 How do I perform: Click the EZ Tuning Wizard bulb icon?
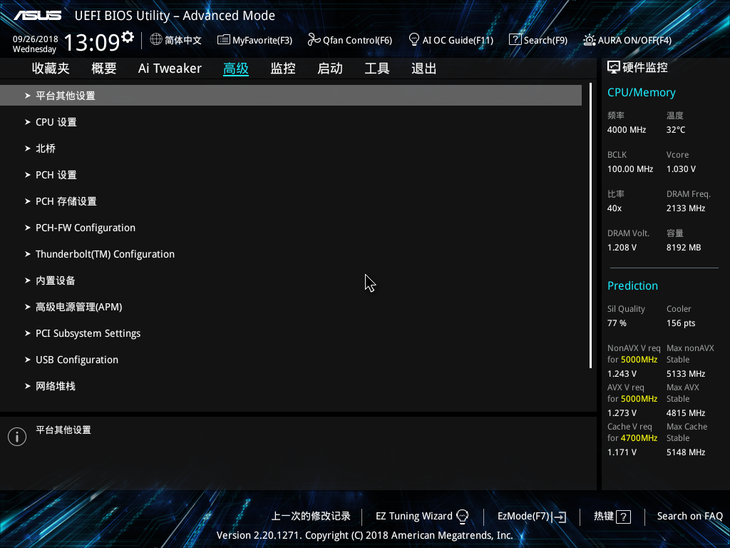point(462,516)
